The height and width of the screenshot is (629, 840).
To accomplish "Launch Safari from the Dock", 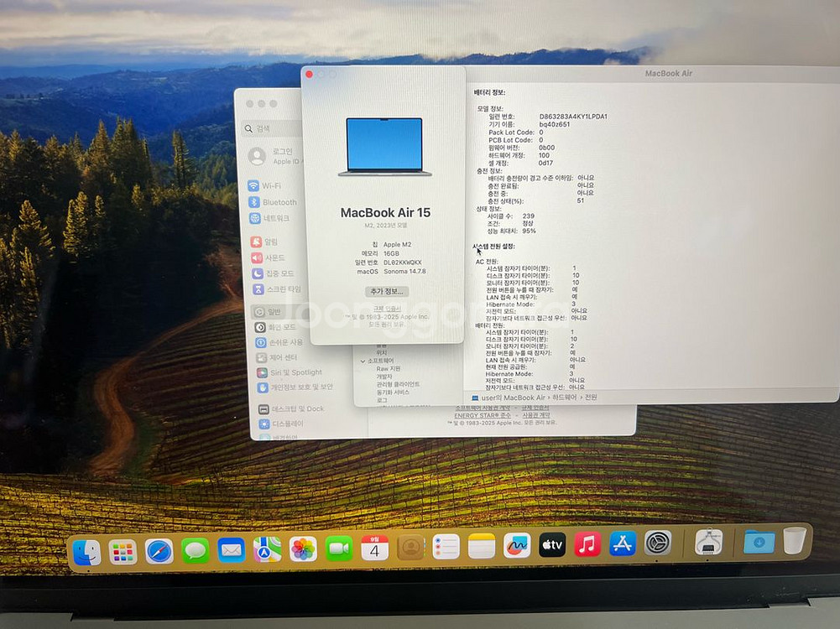I will tap(159, 551).
